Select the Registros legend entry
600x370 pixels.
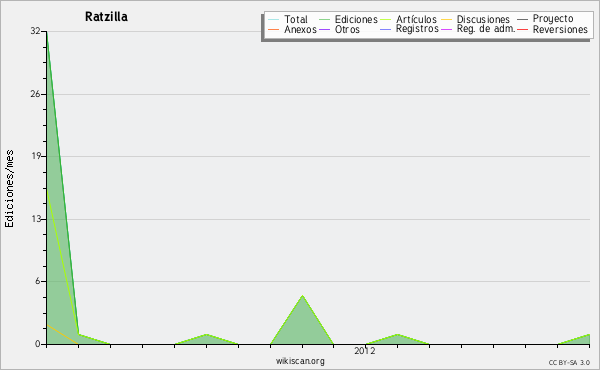coord(417,29)
